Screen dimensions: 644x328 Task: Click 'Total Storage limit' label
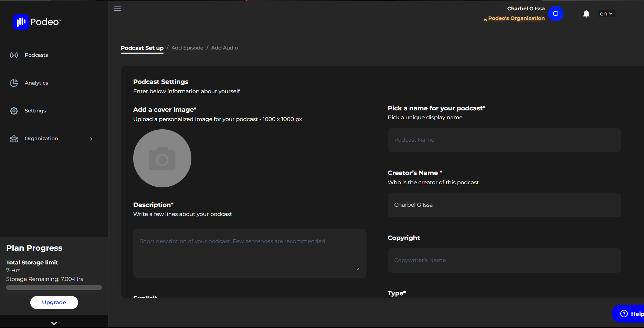[32, 262]
